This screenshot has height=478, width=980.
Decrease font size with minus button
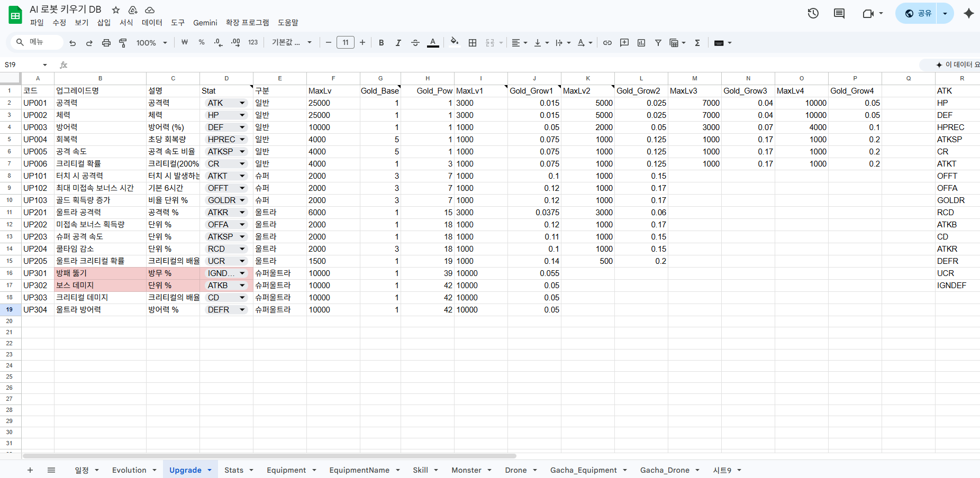pos(329,42)
